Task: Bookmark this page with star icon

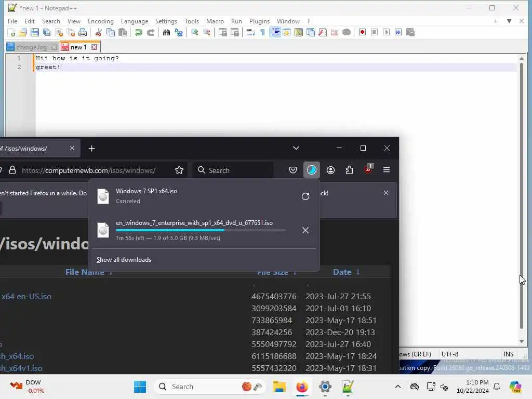Action: tap(179, 170)
